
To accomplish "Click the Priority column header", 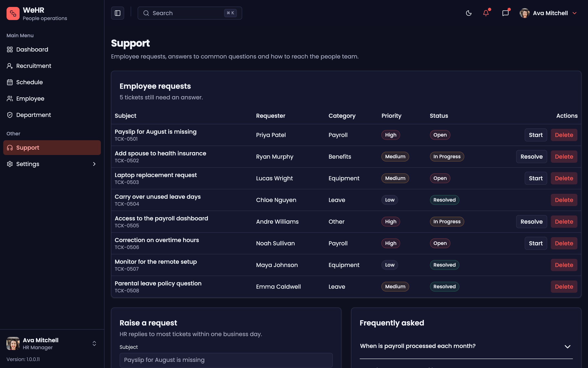I will [391, 116].
